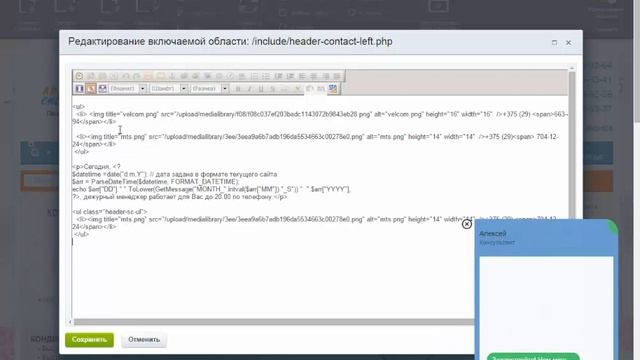
Task: Open the editor settings icon at toolbar start
Action: pyautogui.click(x=79, y=76)
